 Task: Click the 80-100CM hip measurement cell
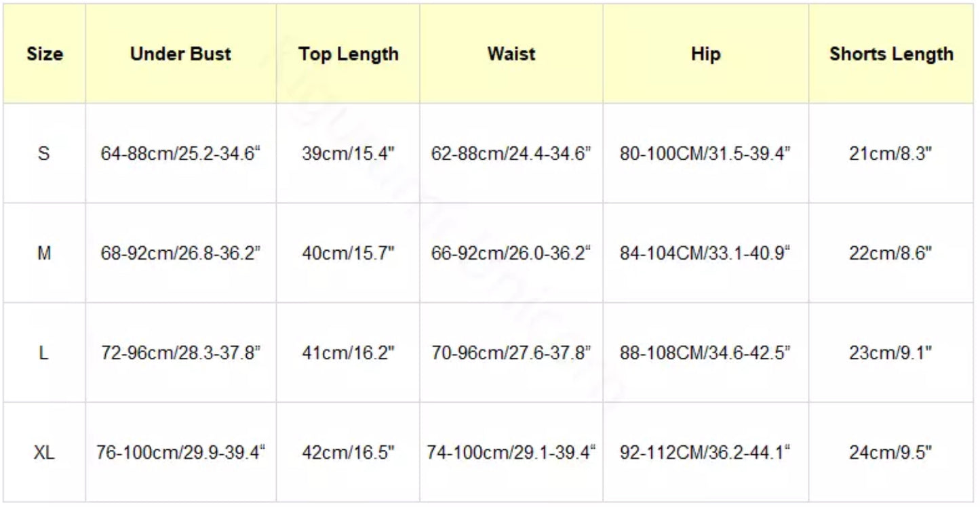tap(705, 154)
